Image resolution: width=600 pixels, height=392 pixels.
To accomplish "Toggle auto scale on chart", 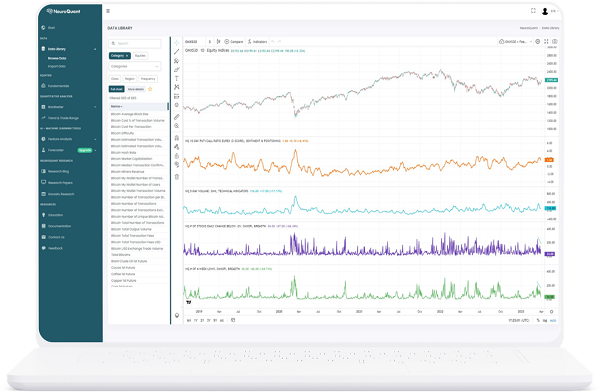I will [553, 320].
